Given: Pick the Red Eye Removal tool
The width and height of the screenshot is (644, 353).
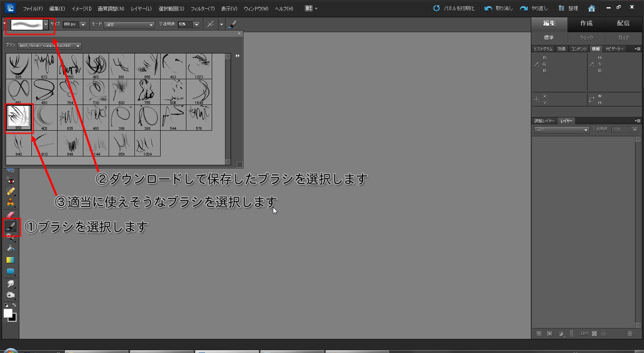Looking at the screenshot, I should [10, 181].
